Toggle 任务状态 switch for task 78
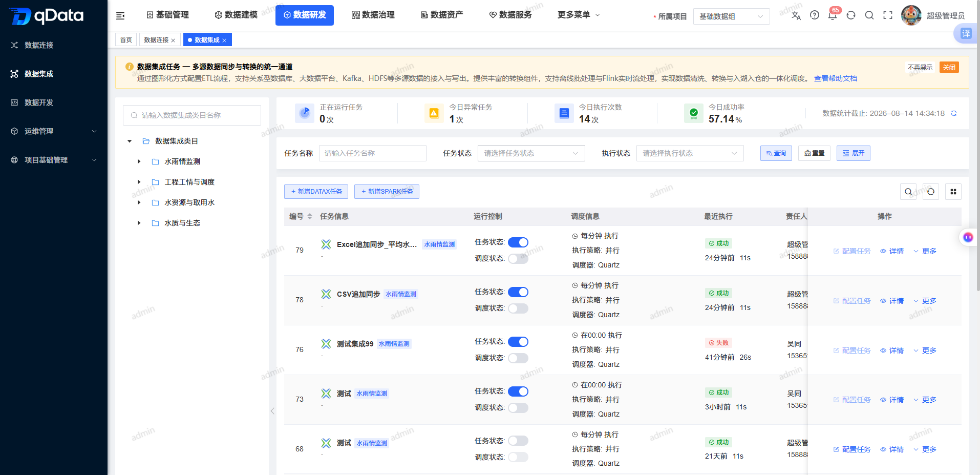 [x=518, y=292]
